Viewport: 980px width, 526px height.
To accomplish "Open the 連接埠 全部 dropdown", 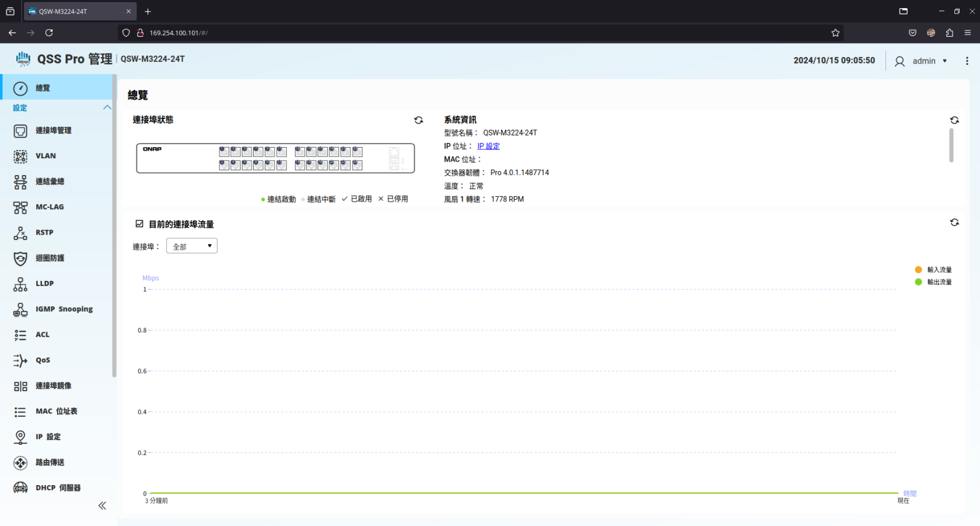I will click(x=192, y=246).
